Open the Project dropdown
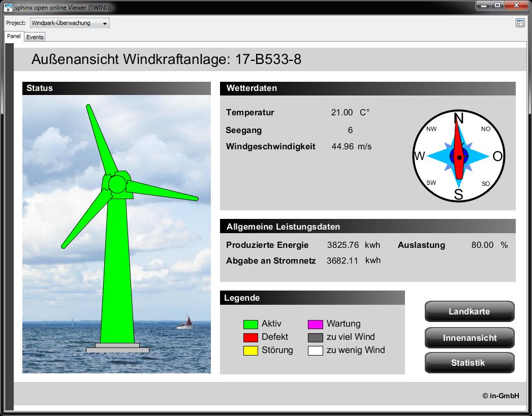This screenshot has width=532, height=416. 70,23
